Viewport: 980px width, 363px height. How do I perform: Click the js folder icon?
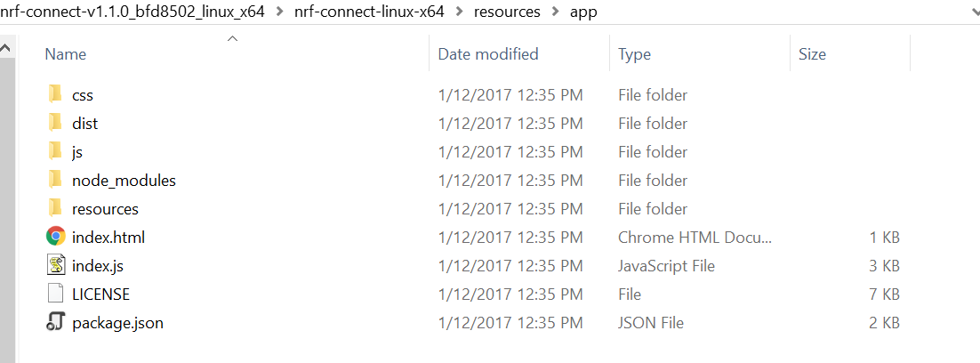point(55,152)
